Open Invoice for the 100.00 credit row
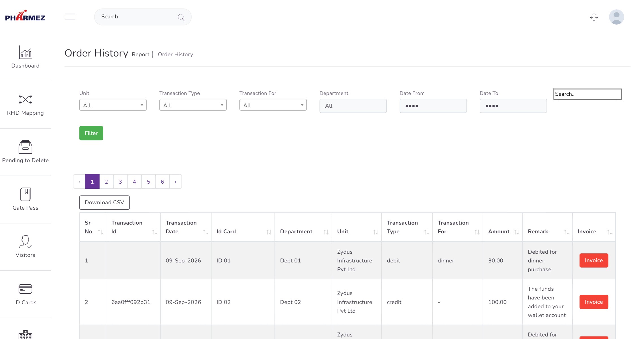This screenshot has height=339, width=644. pyautogui.click(x=594, y=302)
